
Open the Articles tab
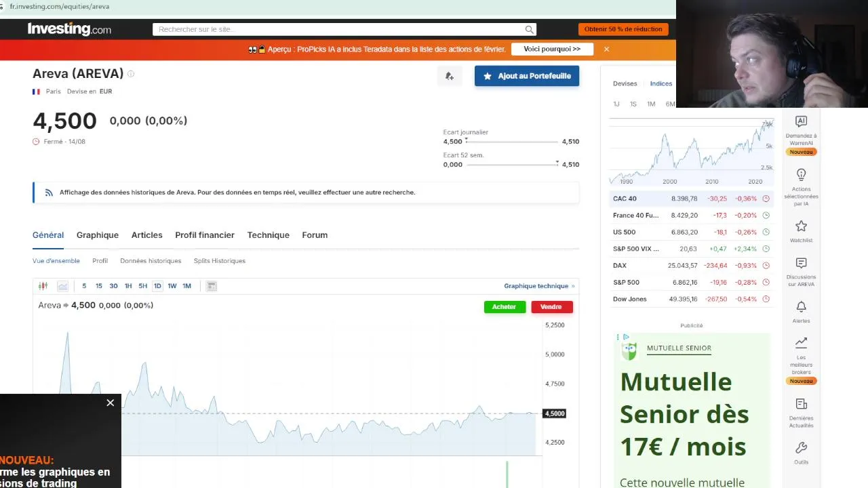pyautogui.click(x=147, y=235)
